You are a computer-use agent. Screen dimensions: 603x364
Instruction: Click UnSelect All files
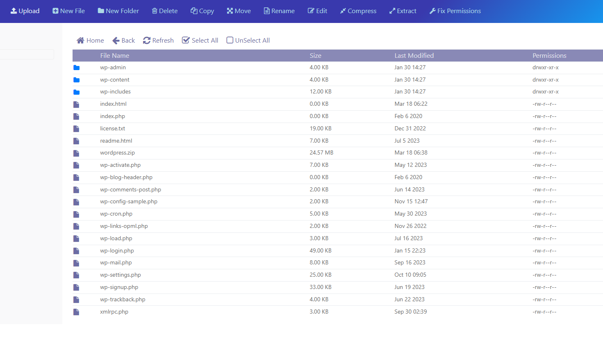pyautogui.click(x=248, y=40)
